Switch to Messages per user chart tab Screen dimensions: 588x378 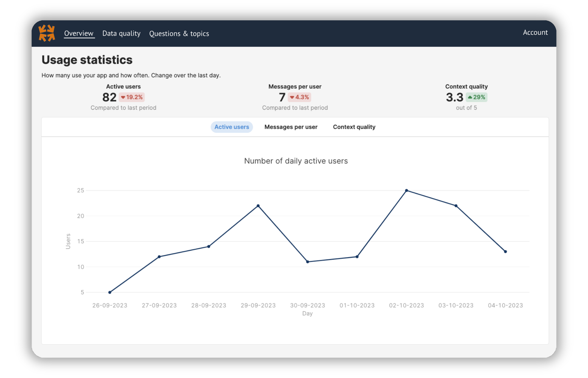291,127
